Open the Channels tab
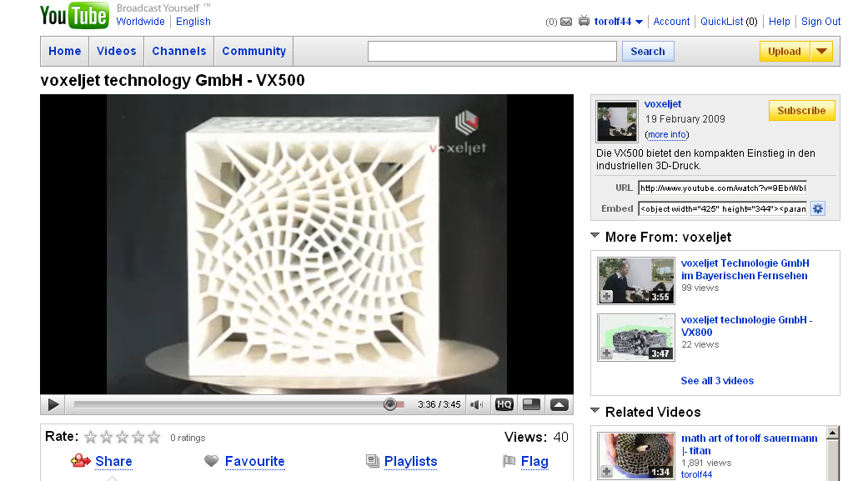The image size is (868, 481). 178,51
